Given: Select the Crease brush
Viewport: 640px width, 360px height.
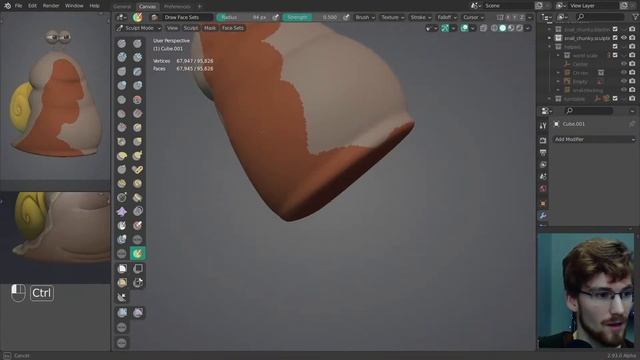Looking at the screenshot, I should tap(122, 100).
